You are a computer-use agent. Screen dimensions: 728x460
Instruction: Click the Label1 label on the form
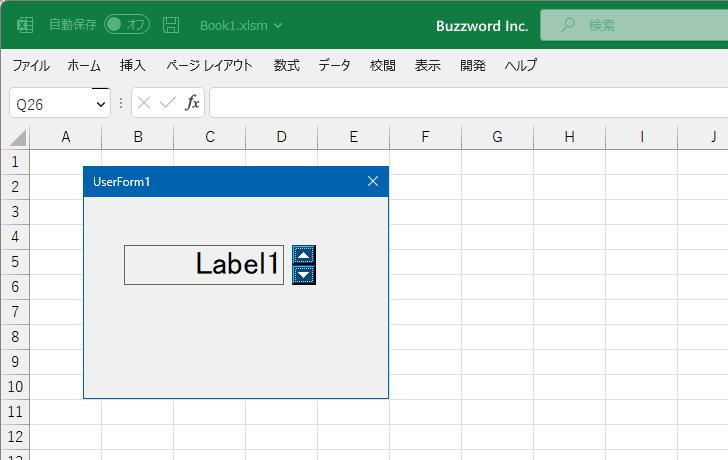click(x=204, y=265)
